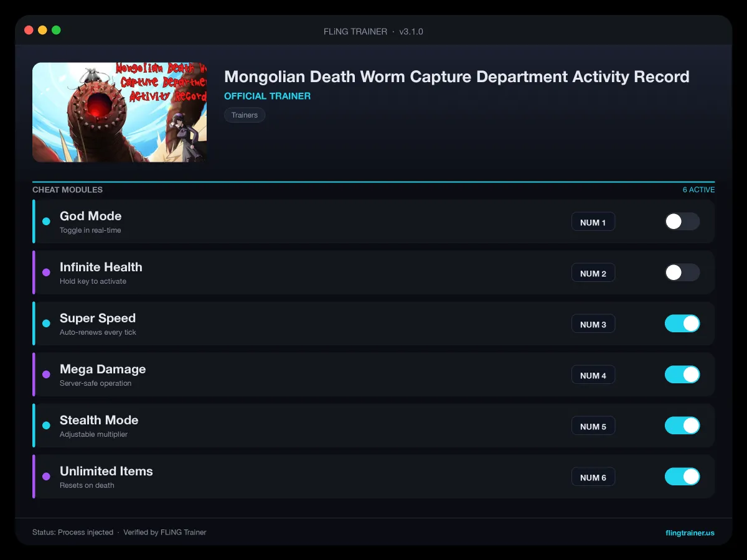Click the OFFICIAL TRAINER label
The width and height of the screenshot is (747, 560).
point(267,96)
